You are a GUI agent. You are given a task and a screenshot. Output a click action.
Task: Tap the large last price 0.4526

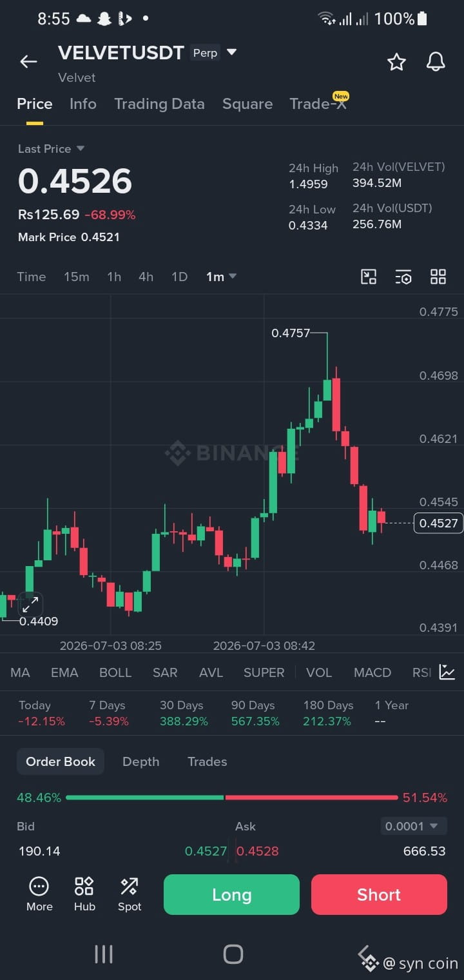75,181
